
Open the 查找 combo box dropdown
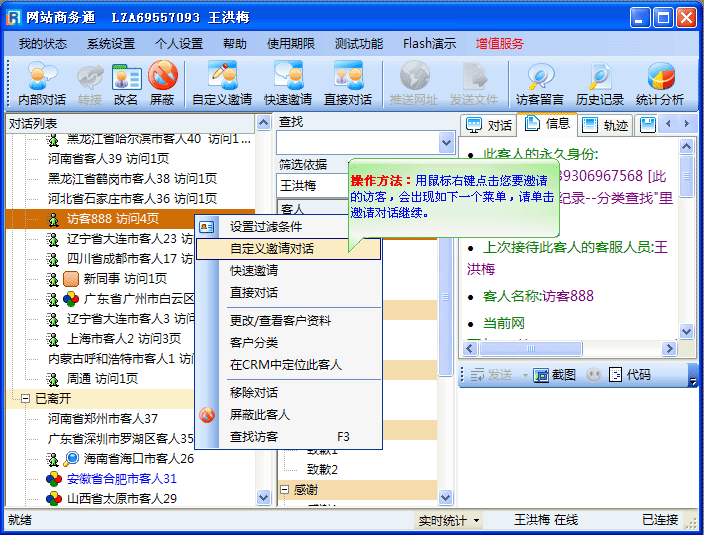click(447, 143)
